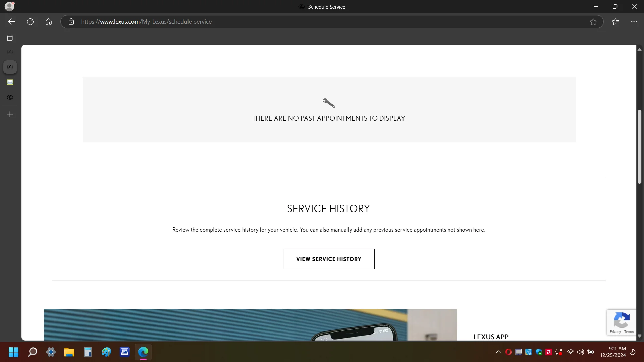Click Opera icon in system tray
644x362 pixels.
point(508,352)
